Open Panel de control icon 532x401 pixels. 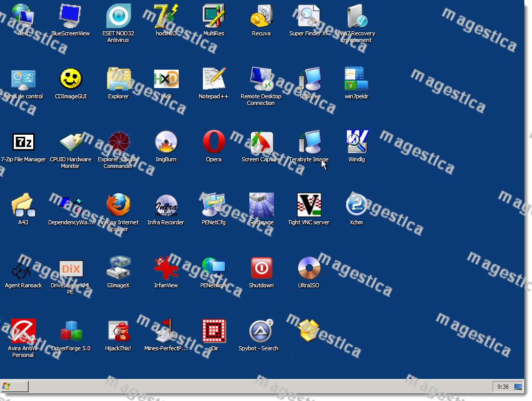[23, 79]
